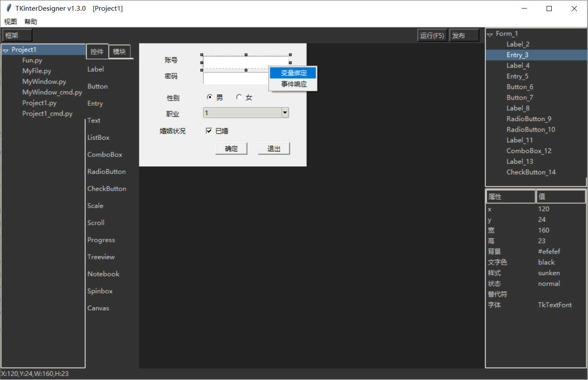Open the 帮助 menu
Viewport: 588px width, 380px height.
(31, 22)
